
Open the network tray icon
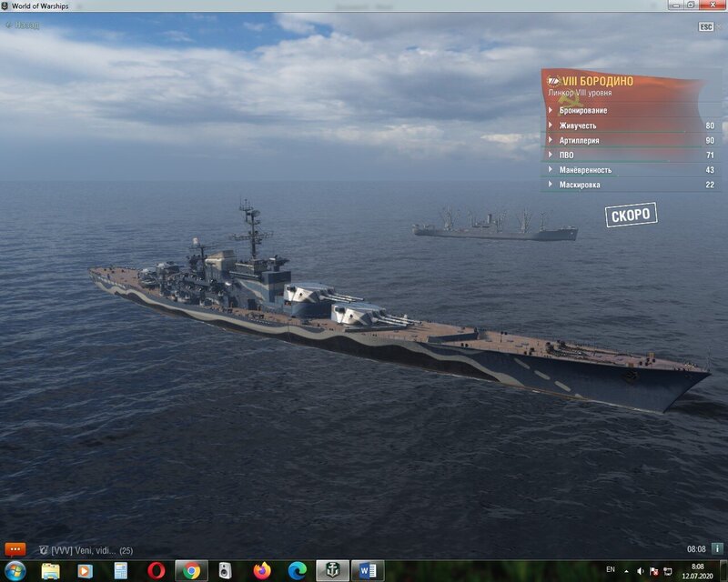pyautogui.click(x=668, y=571)
